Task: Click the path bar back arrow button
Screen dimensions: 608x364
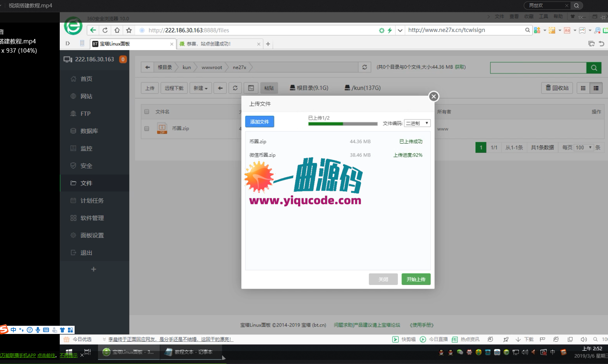Action: click(147, 67)
